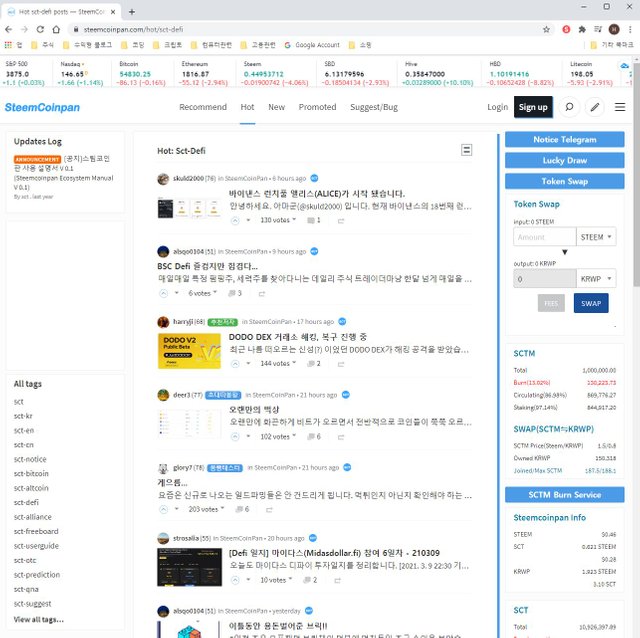Open the Suggest/Bug tab

(373, 107)
